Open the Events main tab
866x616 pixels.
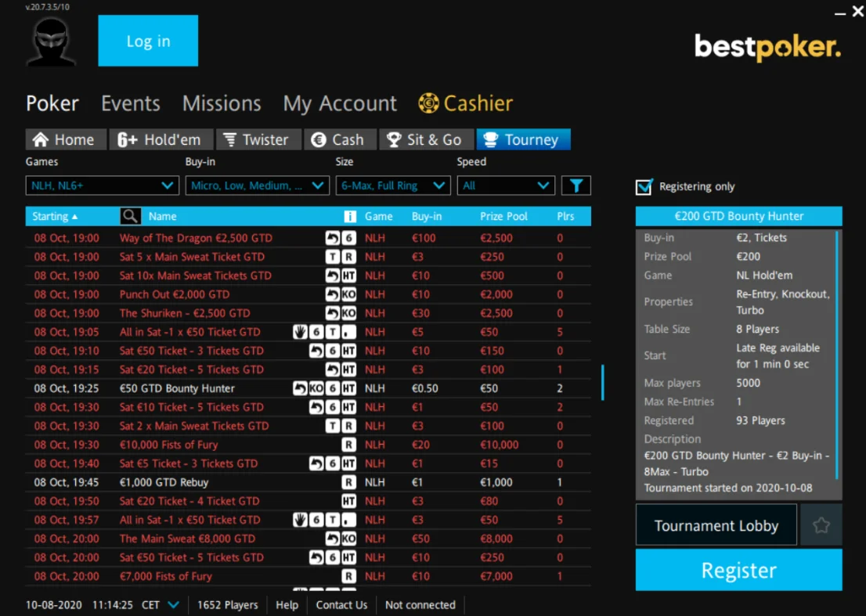130,103
